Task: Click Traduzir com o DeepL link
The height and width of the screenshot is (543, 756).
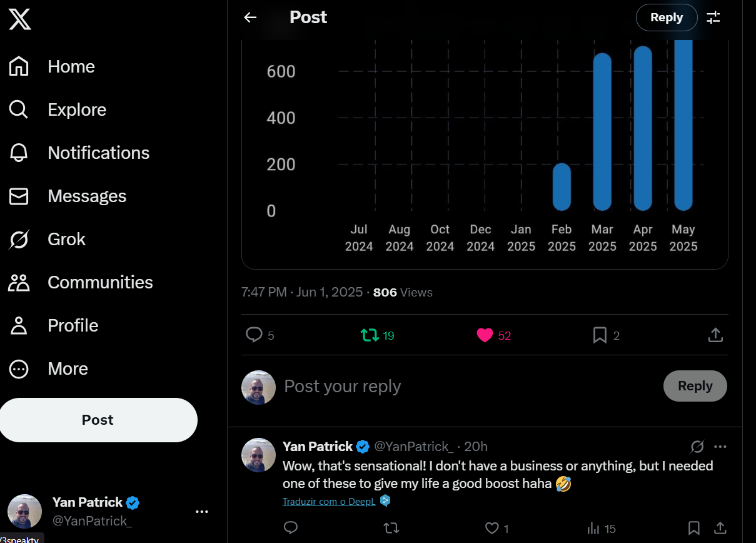Action: (329, 502)
